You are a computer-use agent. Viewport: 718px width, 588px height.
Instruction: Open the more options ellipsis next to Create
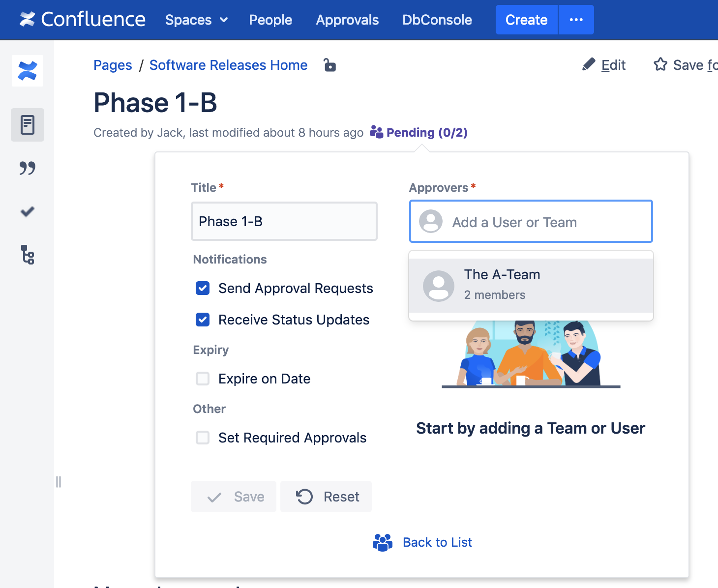pos(576,20)
